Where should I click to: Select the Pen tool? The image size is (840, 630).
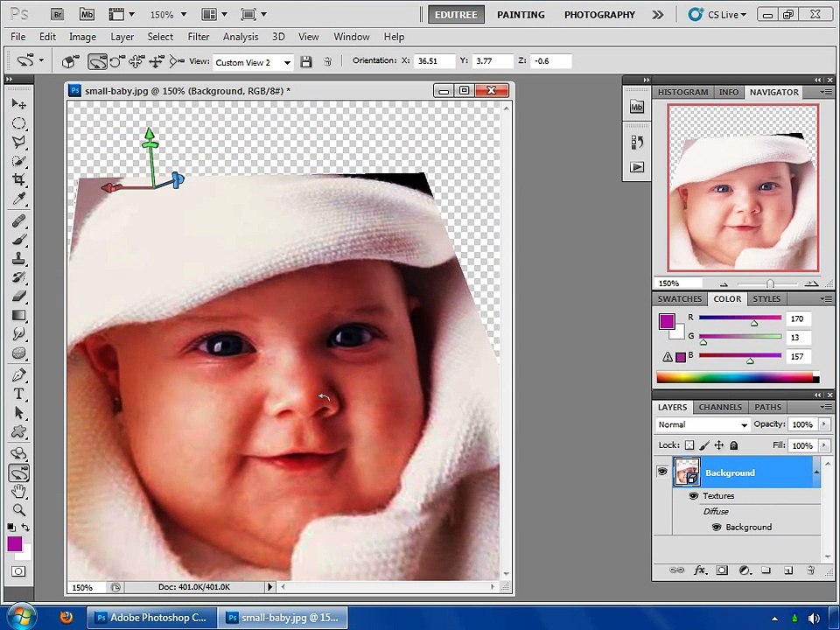(x=18, y=374)
